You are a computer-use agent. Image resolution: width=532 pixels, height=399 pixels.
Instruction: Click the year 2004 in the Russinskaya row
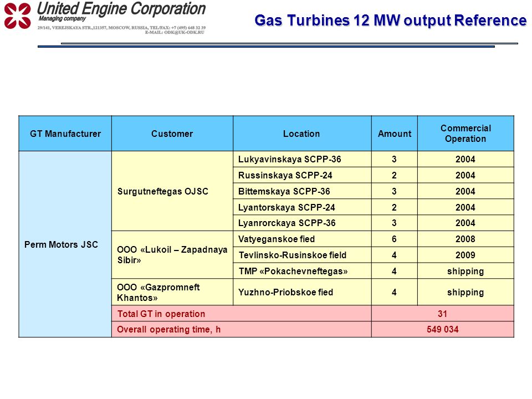[465, 176]
